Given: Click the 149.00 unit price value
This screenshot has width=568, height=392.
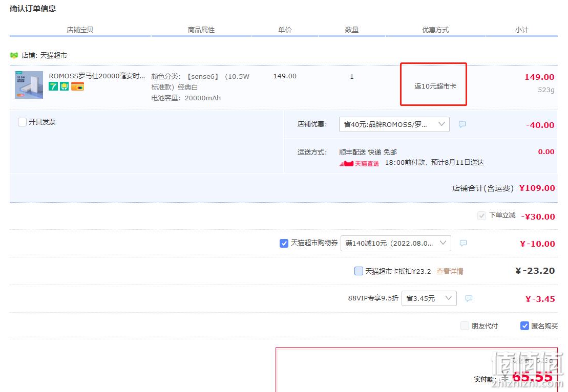Looking at the screenshot, I should [x=285, y=76].
